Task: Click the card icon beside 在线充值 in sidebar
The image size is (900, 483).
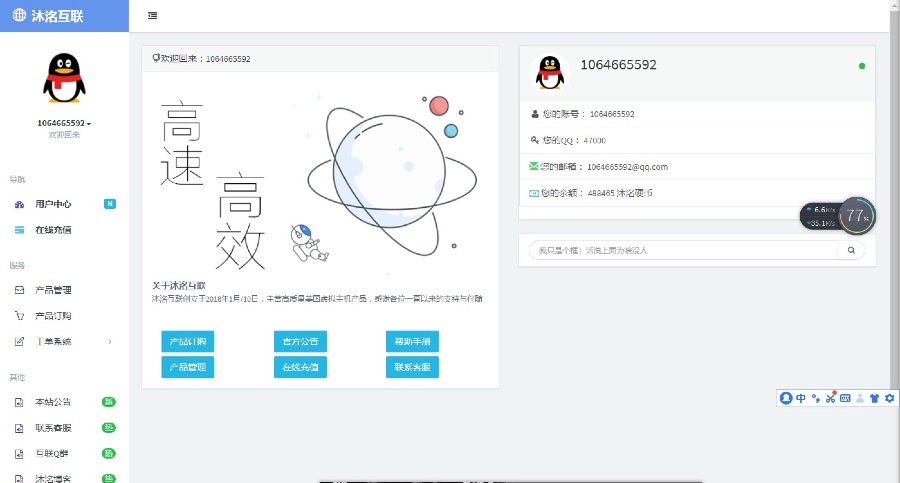Action: (x=20, y=230)
